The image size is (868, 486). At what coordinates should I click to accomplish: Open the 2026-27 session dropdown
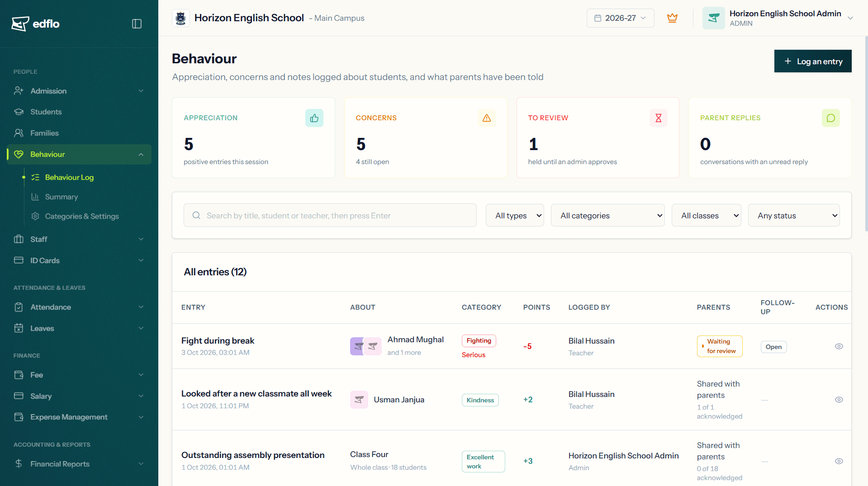(620, 18)
